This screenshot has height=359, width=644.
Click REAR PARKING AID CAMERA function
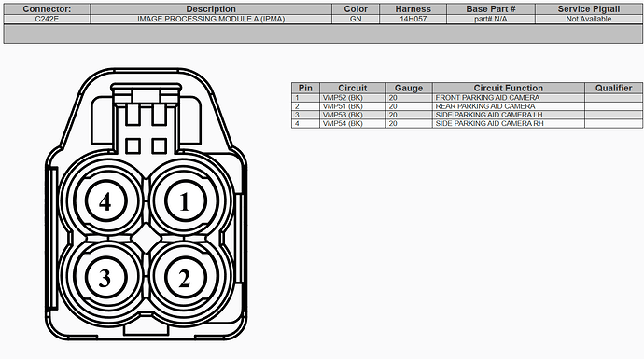(485, 106)
